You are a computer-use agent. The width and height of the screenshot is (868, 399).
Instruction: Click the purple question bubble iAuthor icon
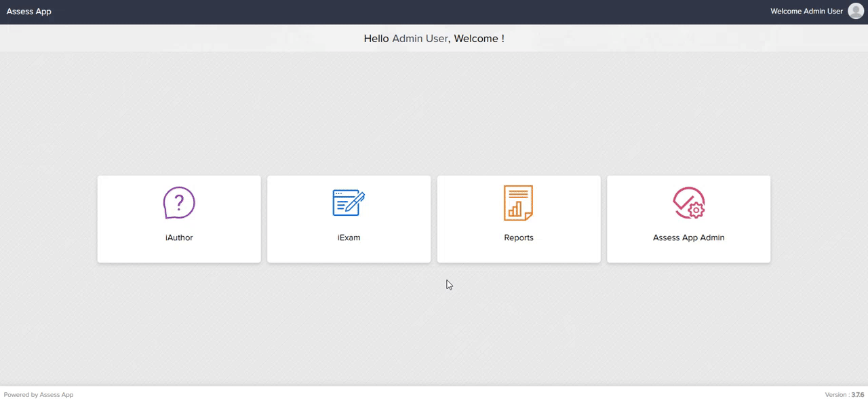tap(179, 203)
